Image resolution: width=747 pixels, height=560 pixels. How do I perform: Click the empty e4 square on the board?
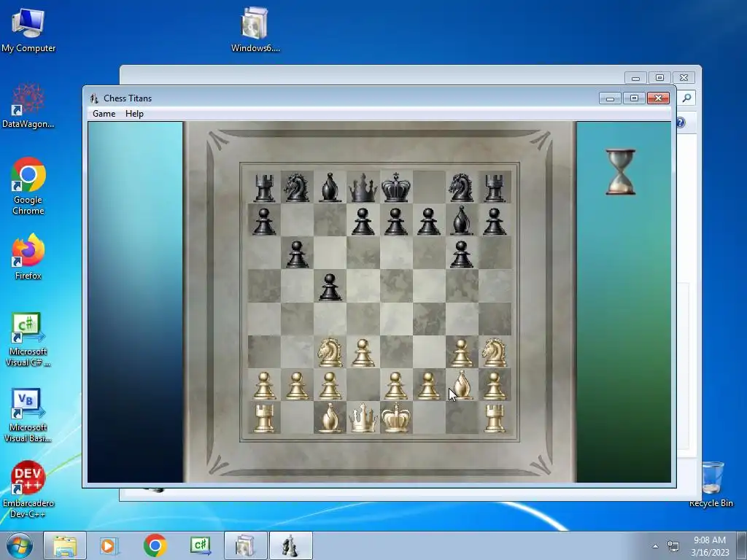coord(396,319)
